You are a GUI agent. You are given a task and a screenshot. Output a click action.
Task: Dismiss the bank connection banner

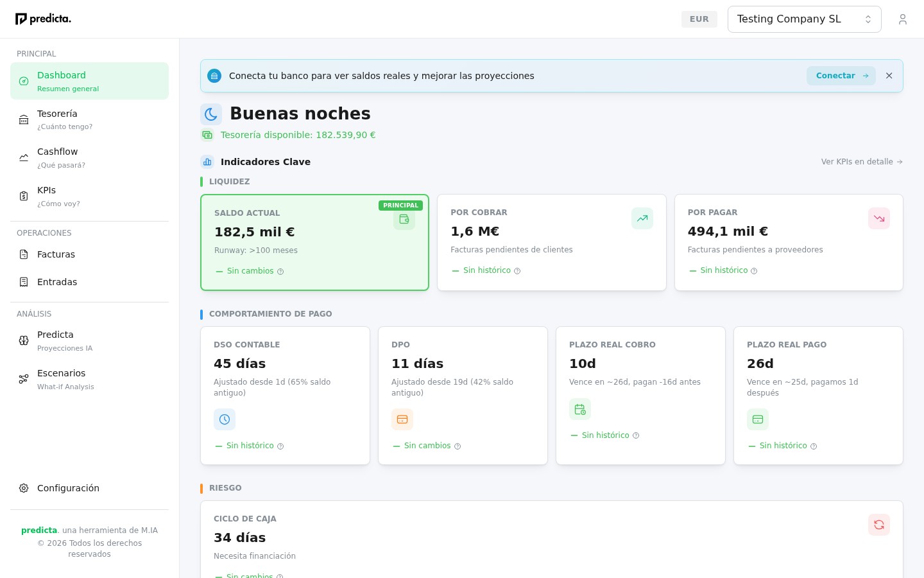pos(889,76)
